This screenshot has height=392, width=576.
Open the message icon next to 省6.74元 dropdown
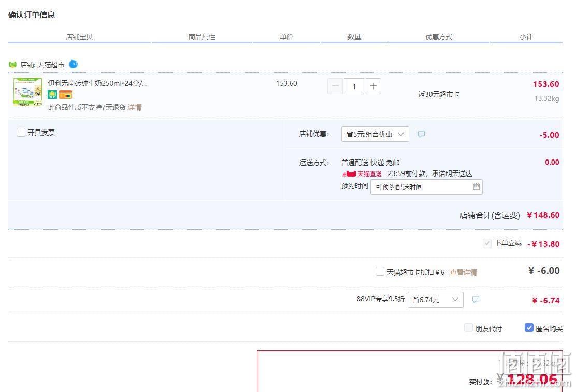click(x=476, y=299)
